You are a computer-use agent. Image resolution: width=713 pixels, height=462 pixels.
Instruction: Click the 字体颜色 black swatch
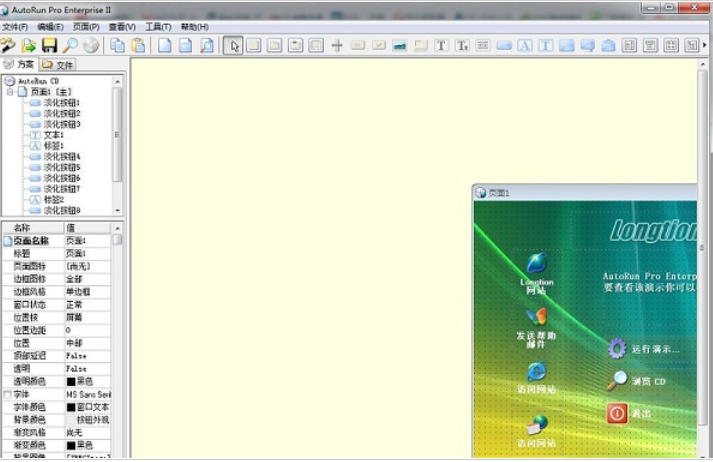coord(71,407)
